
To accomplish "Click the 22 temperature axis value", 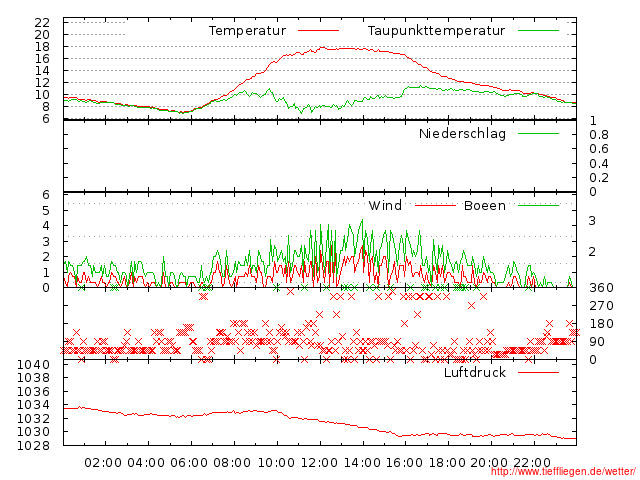I will pyautogui.click(x=42, y=22).
